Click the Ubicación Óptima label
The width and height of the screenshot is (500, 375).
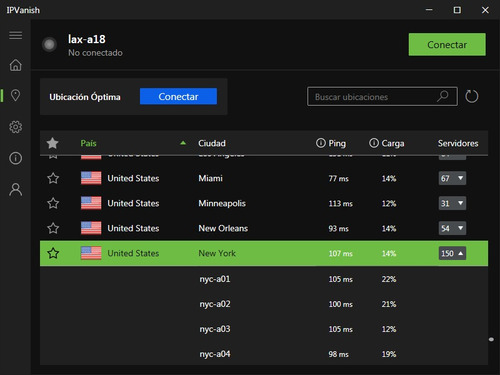point(85,97)
